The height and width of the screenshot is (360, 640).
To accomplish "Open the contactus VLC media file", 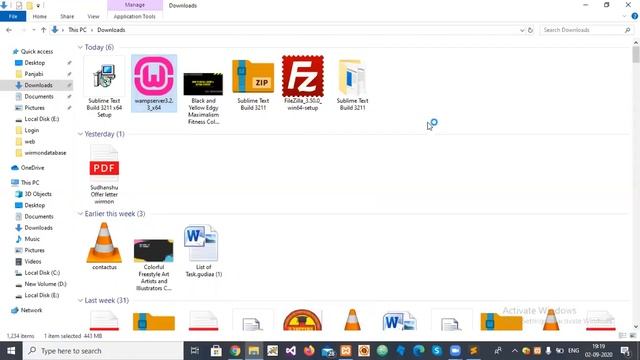I will point(104,246).
